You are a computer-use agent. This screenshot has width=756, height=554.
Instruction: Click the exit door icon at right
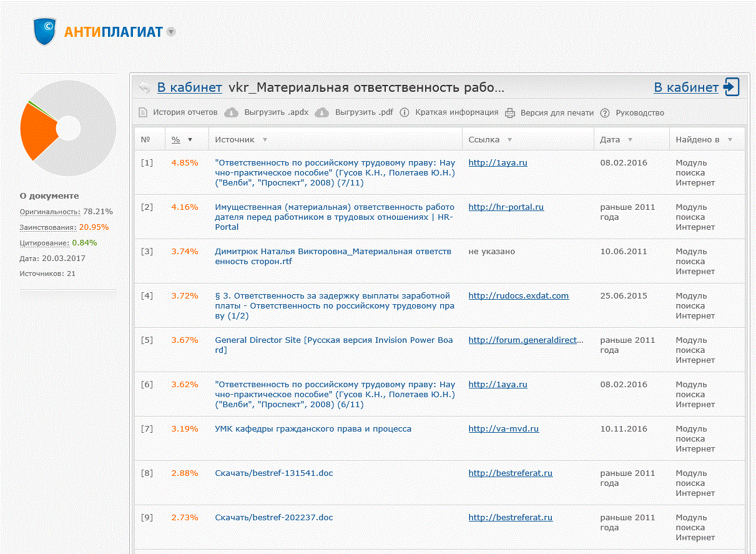(x=731, y=87)
